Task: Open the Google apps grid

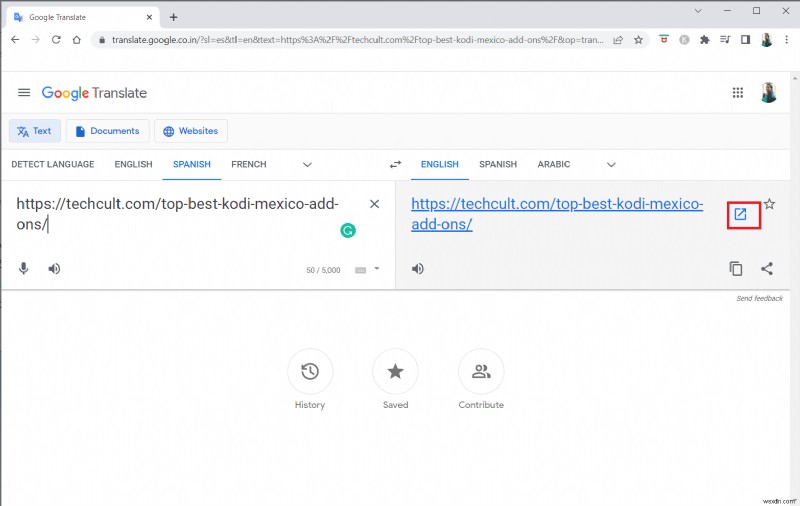Action: click(x=738, y=92)
